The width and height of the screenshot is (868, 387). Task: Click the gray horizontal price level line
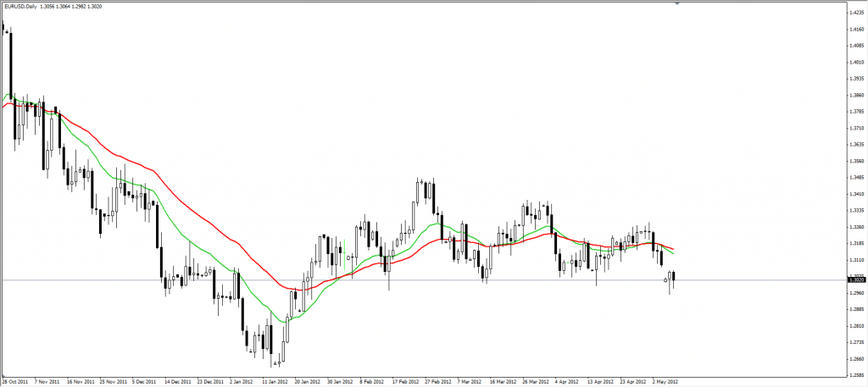coord(509,279)
